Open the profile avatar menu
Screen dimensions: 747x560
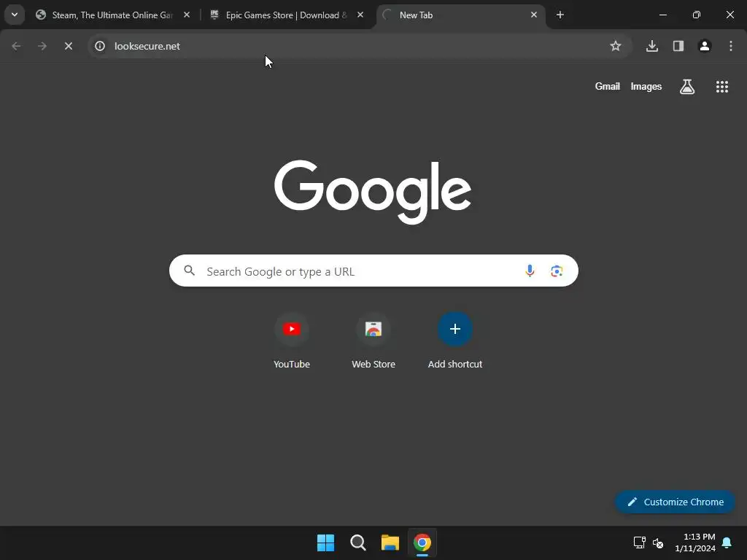pos(705,46)
